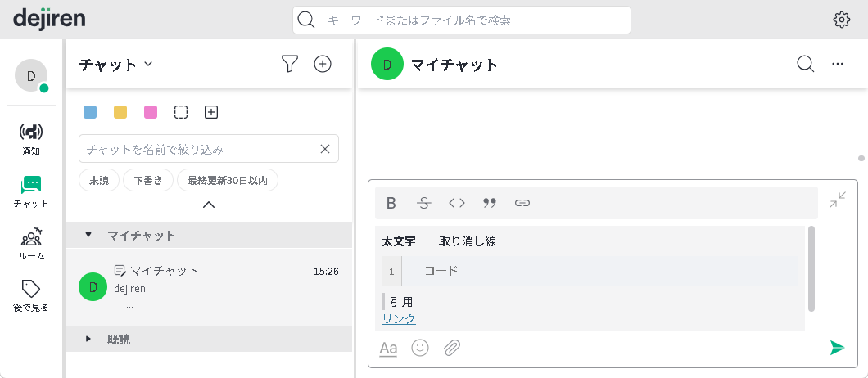Select the blue color label swatch
Screen dimensions: 868x378
click(90, 112)
